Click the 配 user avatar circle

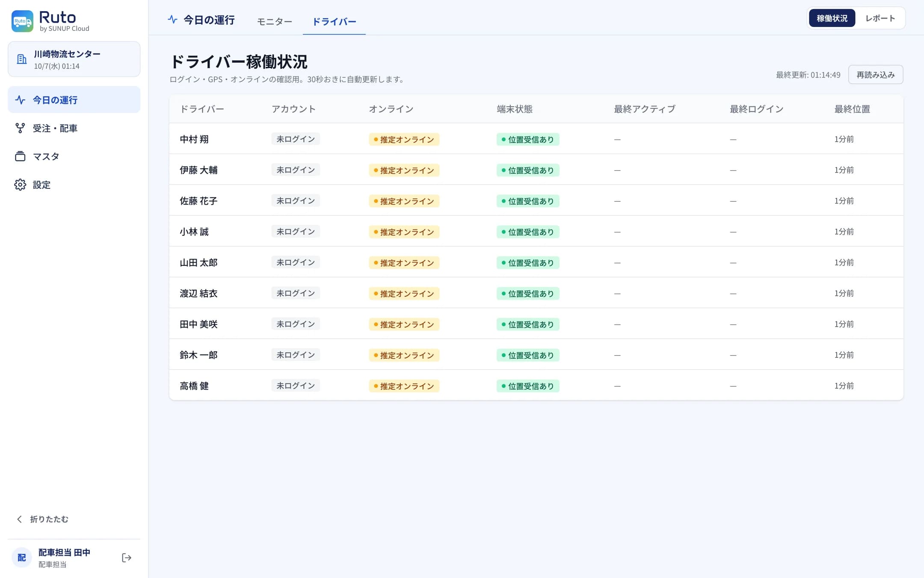point(22,557)
